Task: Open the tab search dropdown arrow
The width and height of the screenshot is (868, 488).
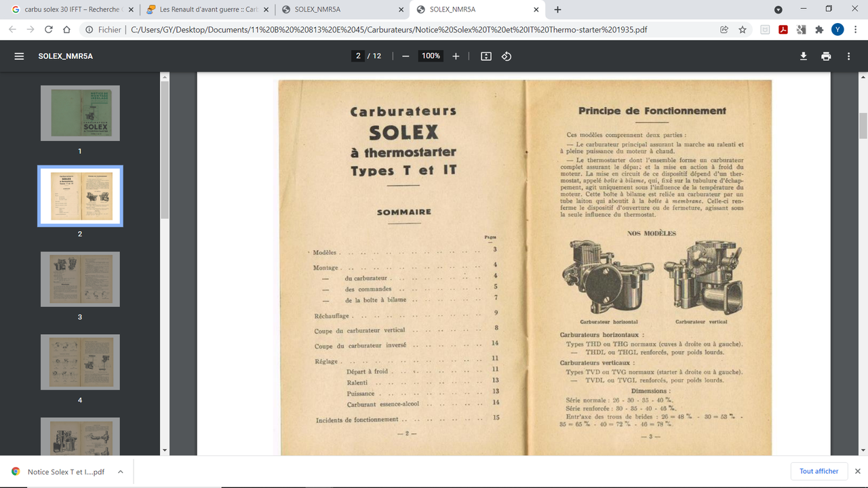Action: [x=778, y=9]
